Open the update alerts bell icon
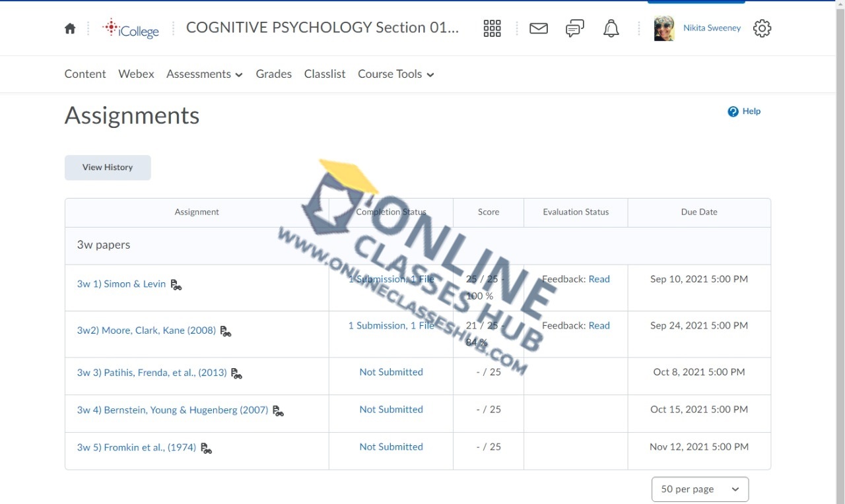 point(611,28)
